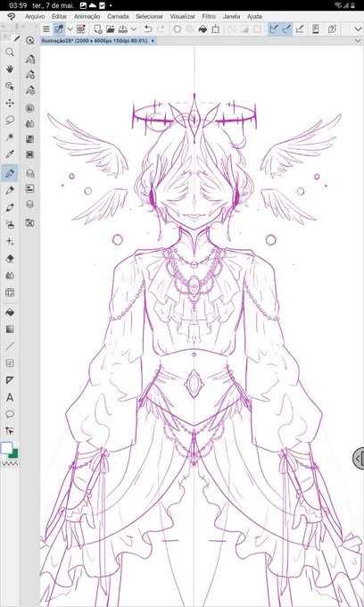Open the Color Mixing droplets palette icon
The width and height of the screenshot is (364, 607).
[29, 124]
